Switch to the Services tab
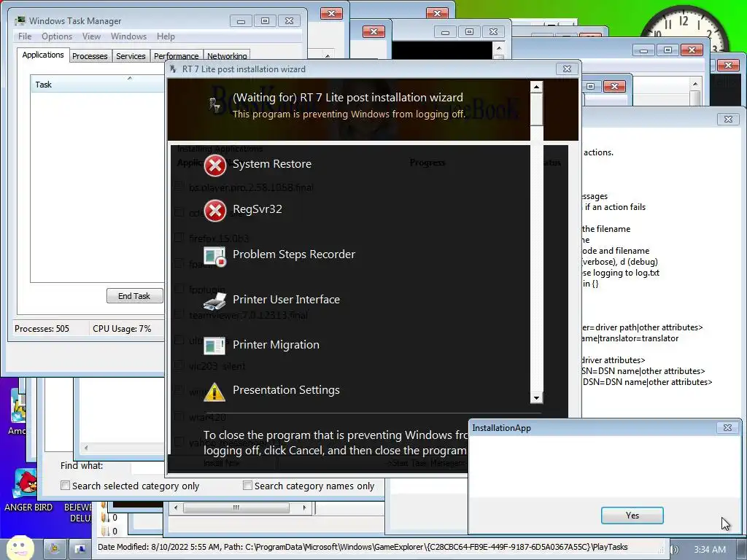Screen dimensions: 747x560 coord(131,55)
